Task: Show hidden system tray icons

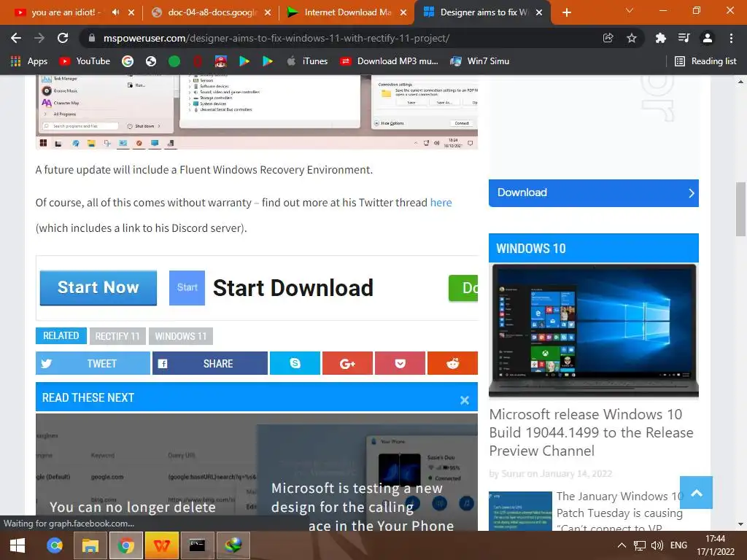Action: [x=622, y=545]
